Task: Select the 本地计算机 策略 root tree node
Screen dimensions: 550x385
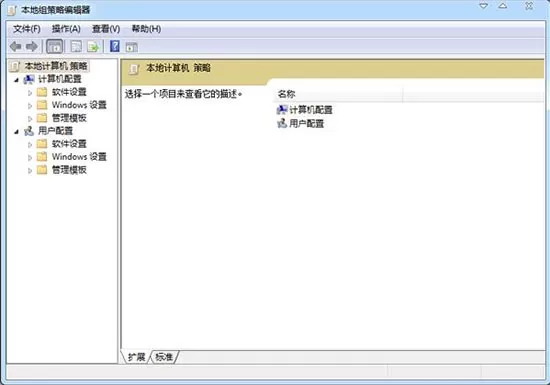Action: pos(56,66)
